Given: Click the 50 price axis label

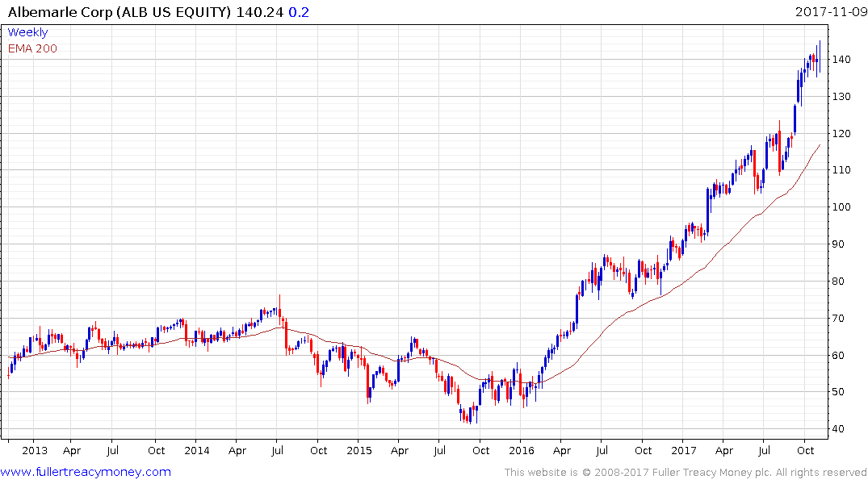Looking at the screenshot, I should coord(841,392).
